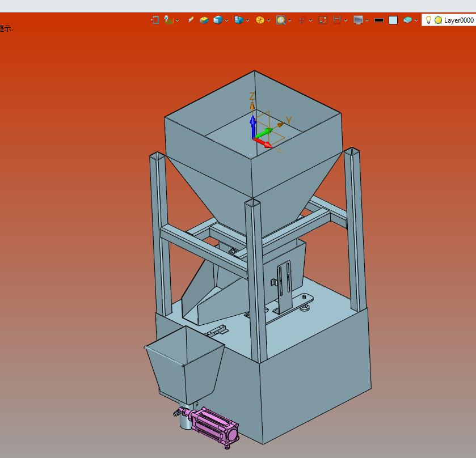This screenshot has height=458, width=476.
Task: Click the red square snap icon
Action: pyautogui.click(x=323, y=20)
